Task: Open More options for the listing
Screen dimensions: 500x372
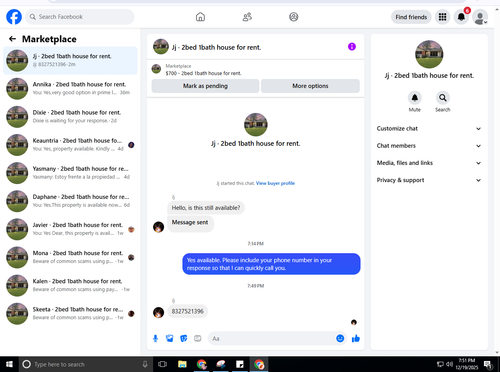Action: coord(310,86)
